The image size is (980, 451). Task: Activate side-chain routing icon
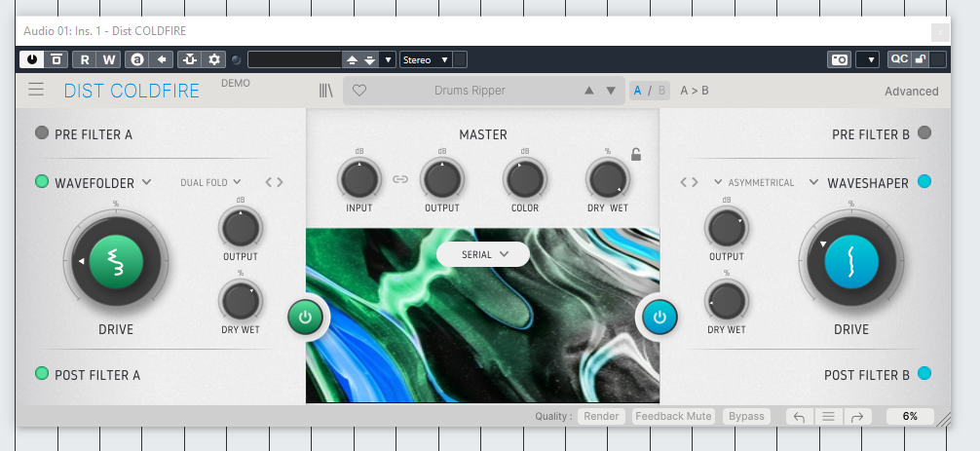click(189, 59)
